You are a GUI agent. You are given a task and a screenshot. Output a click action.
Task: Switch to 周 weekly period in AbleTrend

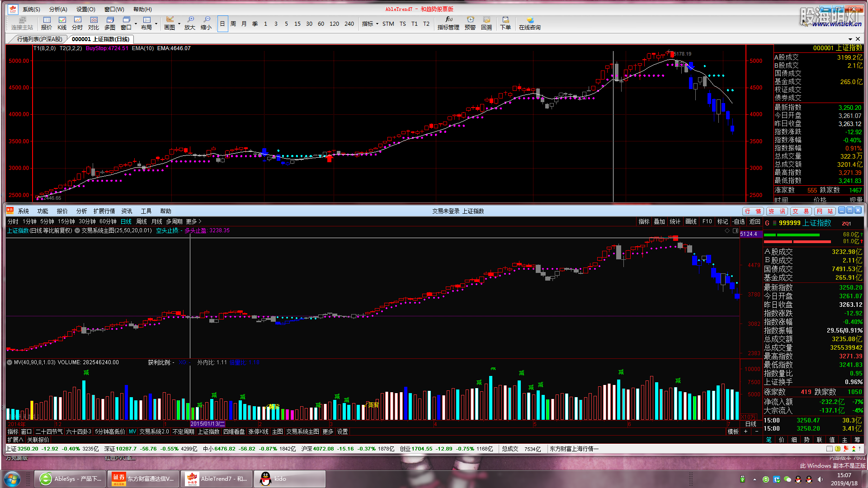pyautogui.click(x=233, y=23)
